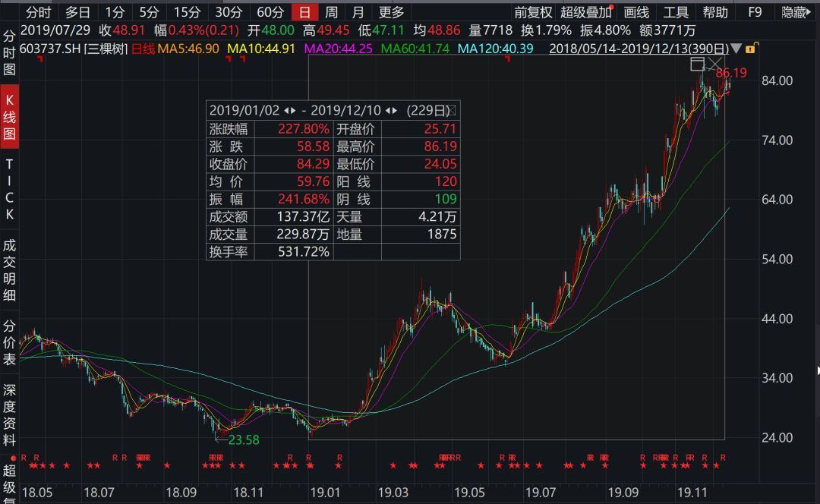The height and width of the screenshot is (504, 820).
Task: Click the MA20:44.25 indicator label
Action: pyautogui.click(x=339, y=49)
